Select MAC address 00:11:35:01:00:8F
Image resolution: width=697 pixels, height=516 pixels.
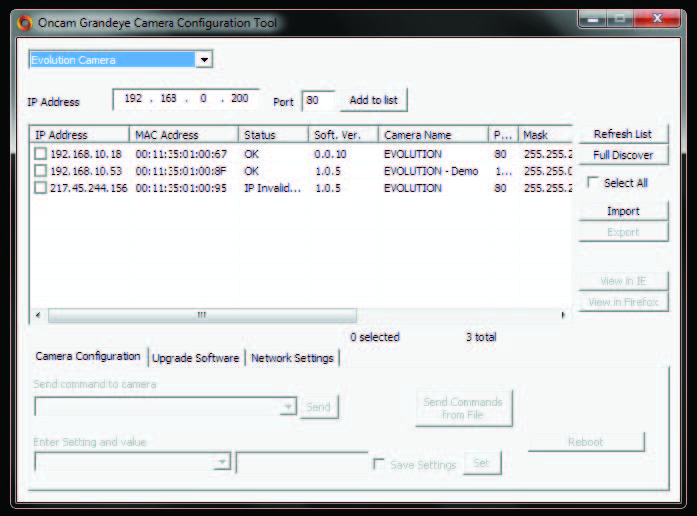point(181,171)
